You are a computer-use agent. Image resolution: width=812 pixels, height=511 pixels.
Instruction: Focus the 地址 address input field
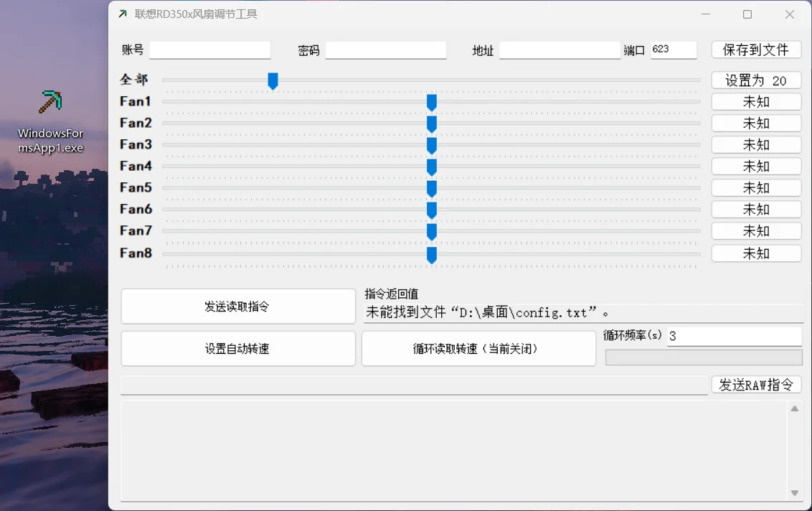coord(560,50)
